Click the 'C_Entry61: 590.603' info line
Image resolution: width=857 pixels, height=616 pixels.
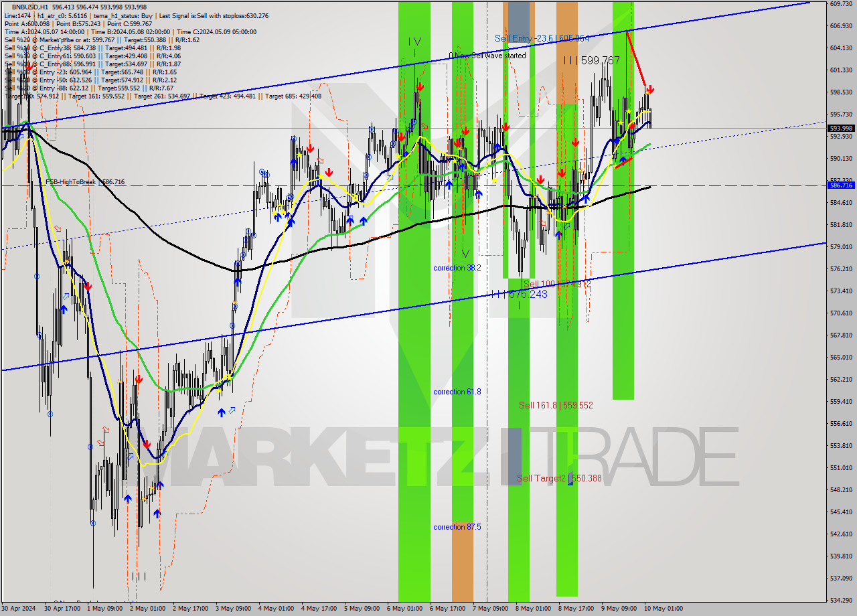(92, 56)
